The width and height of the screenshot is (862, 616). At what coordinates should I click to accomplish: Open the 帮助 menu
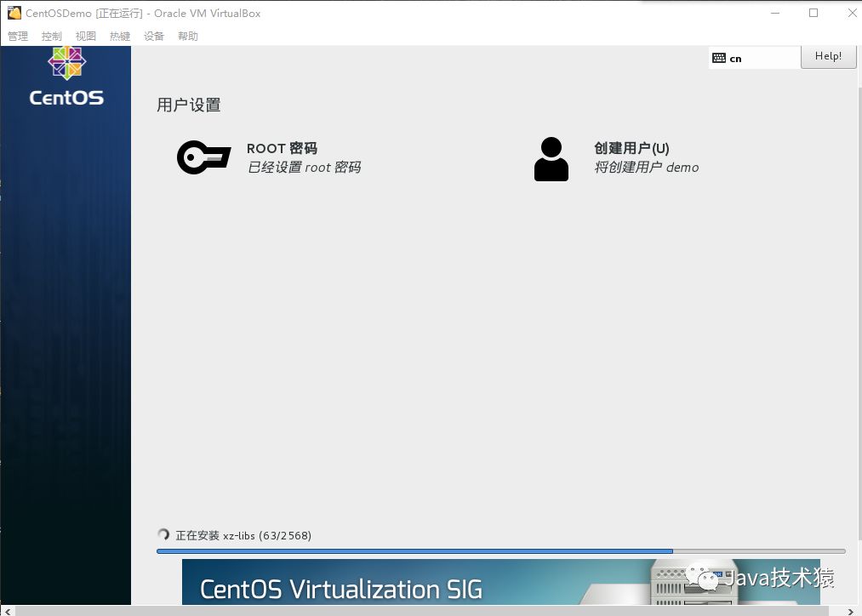(x=188, y=37)
